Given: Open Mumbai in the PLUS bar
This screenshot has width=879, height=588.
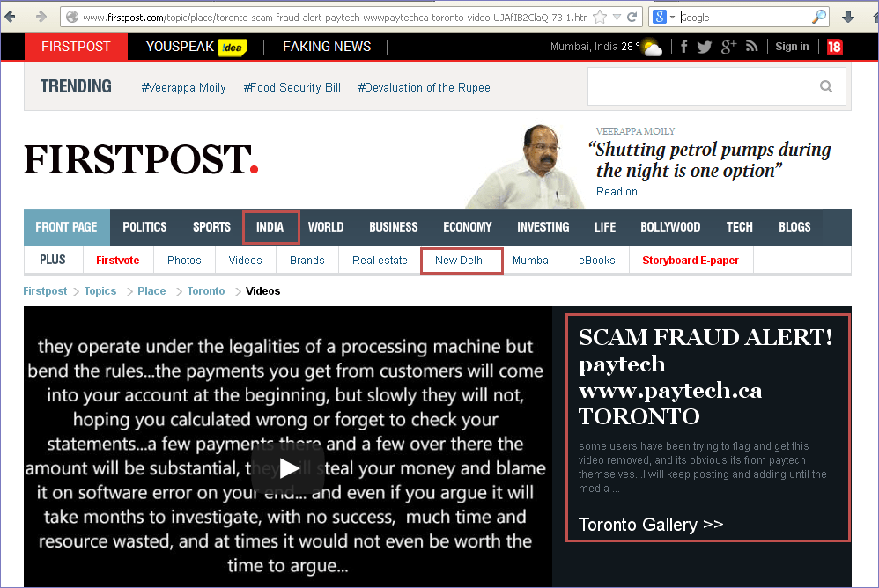Looking at the screenshot, I should coord(531,261).
